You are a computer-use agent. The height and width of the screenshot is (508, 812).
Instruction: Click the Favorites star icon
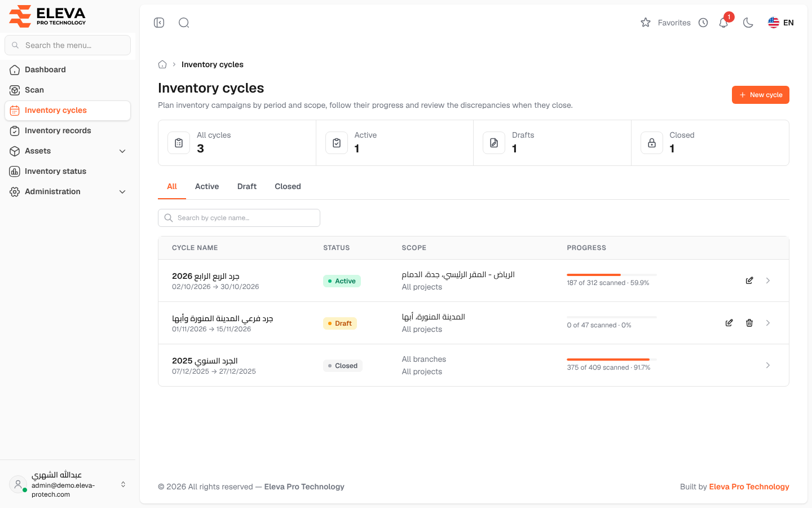(x=646, y=23)
